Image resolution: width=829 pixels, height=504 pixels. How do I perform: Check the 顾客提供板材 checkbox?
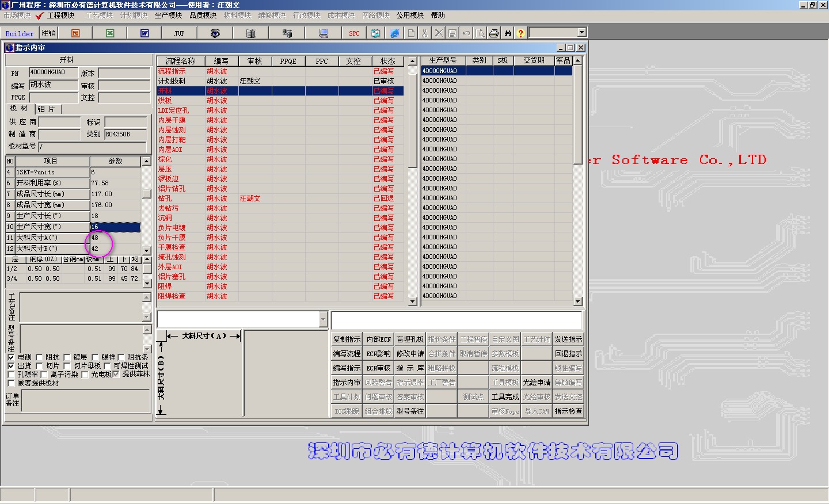(x=11, y=383)
